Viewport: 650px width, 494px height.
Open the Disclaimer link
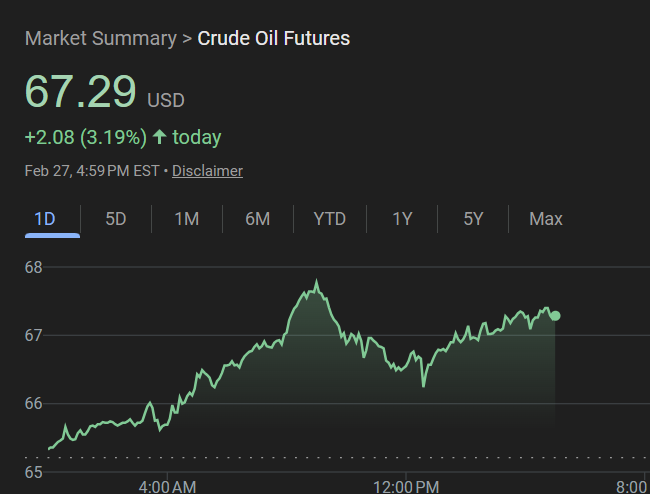point(207,171)
